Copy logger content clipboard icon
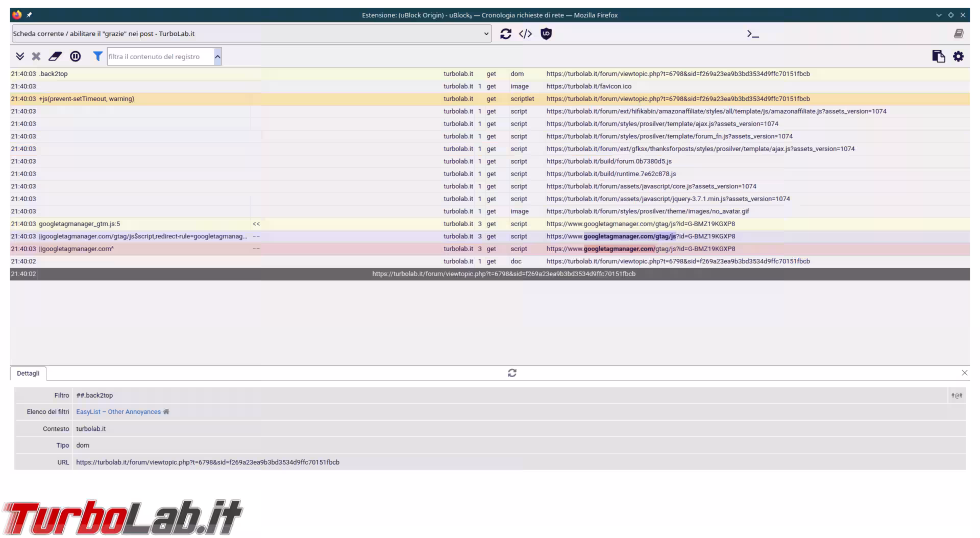This screenshot has height=538, width=980. 938,56
